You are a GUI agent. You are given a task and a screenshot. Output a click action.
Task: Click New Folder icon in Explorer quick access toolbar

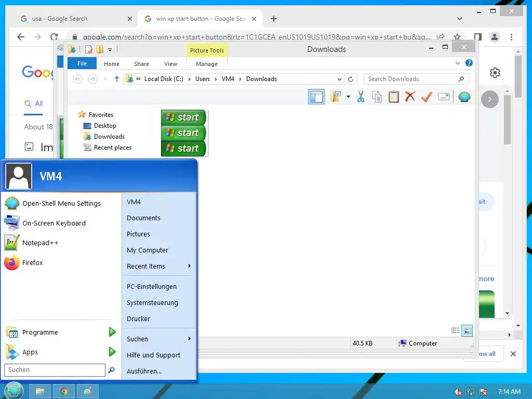coord(100,49)
